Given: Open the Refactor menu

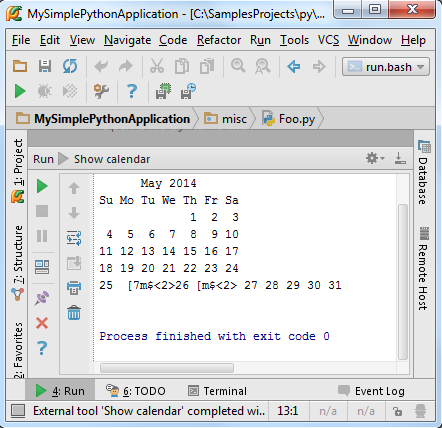Looking at the screenshot, I should (219, 40).
